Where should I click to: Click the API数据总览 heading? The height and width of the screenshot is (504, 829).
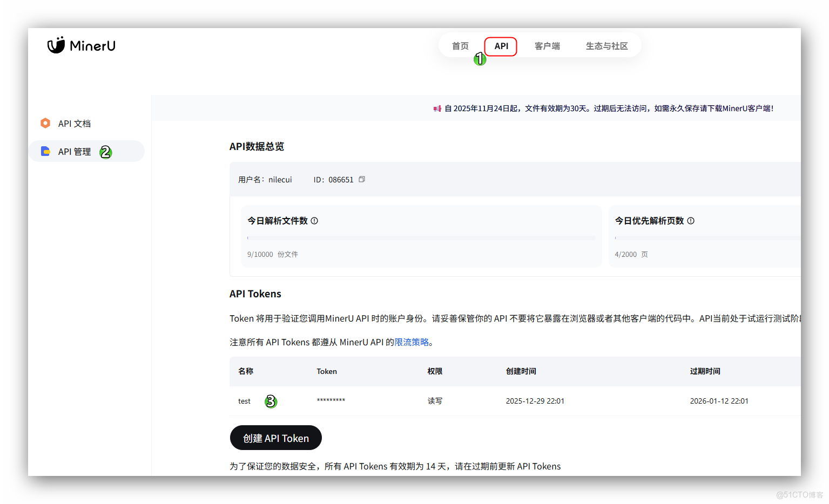tap(257, 146)
